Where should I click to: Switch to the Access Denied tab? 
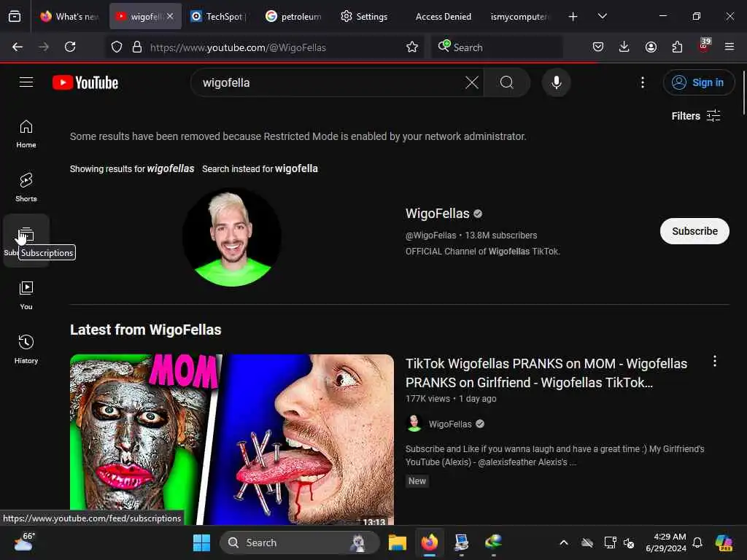click(x=443, y=17)
